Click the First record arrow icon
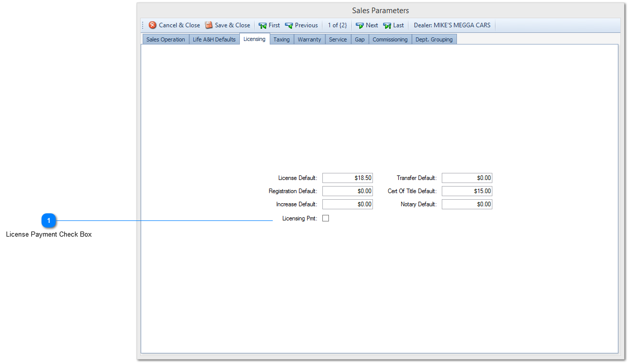The width and height of the screenshot is (629, 364). point(263,25)
